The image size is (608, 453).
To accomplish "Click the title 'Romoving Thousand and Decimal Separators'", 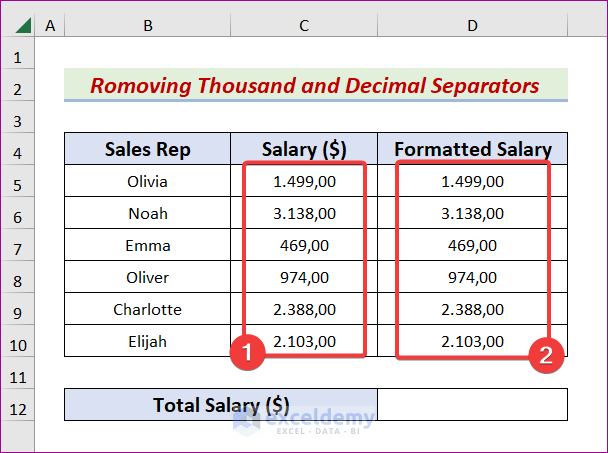I will pyautogui.click(x=315, y=85).
